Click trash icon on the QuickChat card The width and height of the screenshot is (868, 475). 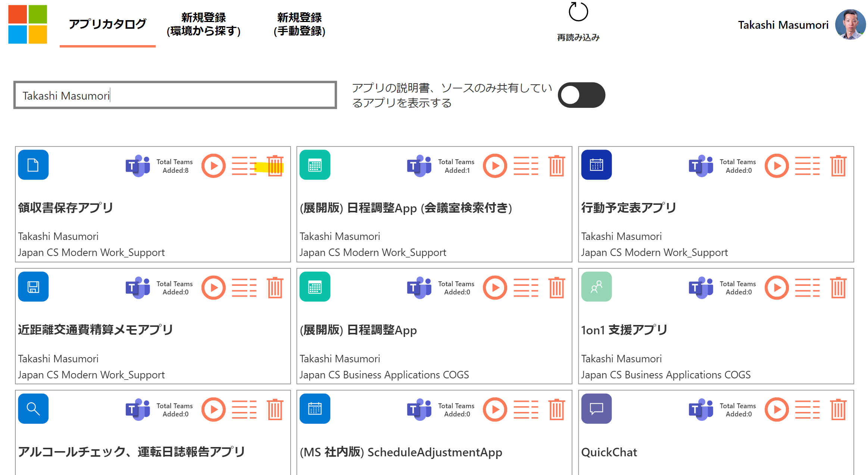coord(838,410)
